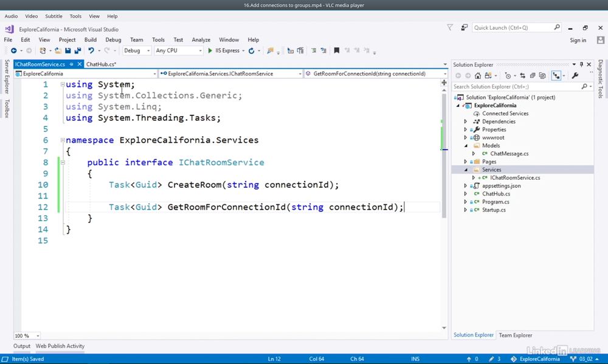Screen dimensions: 608x364
Task: Collapse the namespace code block on line 6
Action: (63, 140)
